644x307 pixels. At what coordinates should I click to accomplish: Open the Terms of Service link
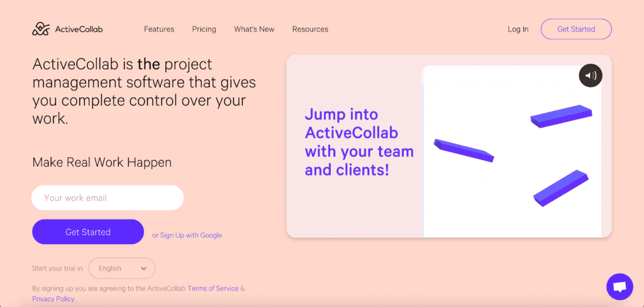[x=213, y=289]
